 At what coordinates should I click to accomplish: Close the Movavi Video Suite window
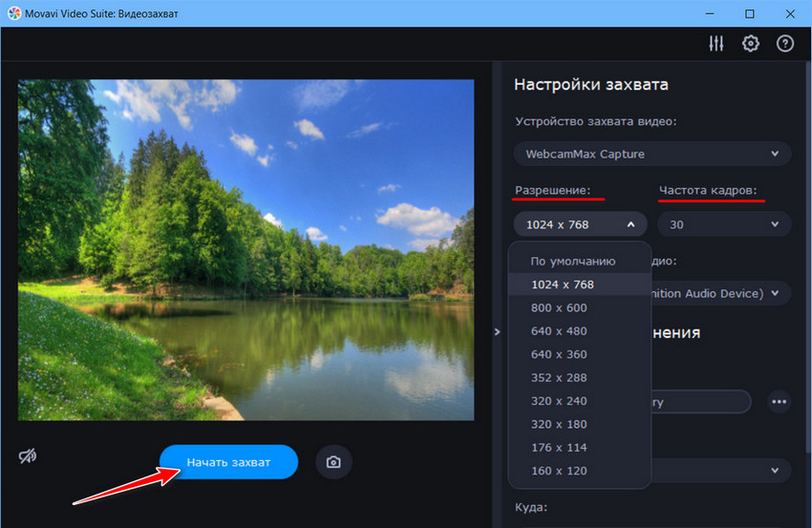pyautogui.click(x=790, y=13)
